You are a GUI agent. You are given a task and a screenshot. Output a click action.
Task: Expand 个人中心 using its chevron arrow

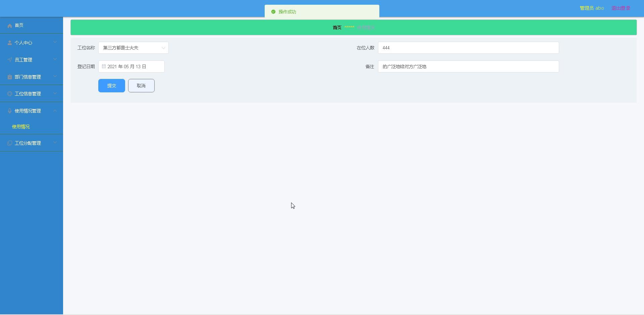(55, 42)
